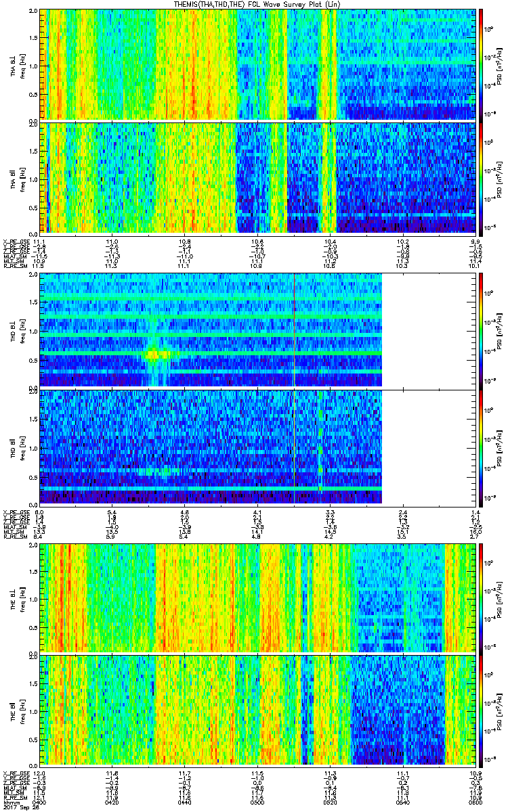Image resolution: width=508 pixels, height=812 pixels.
Task: Click the red vertical line in THD B-perpendicular panel
Action: pos(295,330)
